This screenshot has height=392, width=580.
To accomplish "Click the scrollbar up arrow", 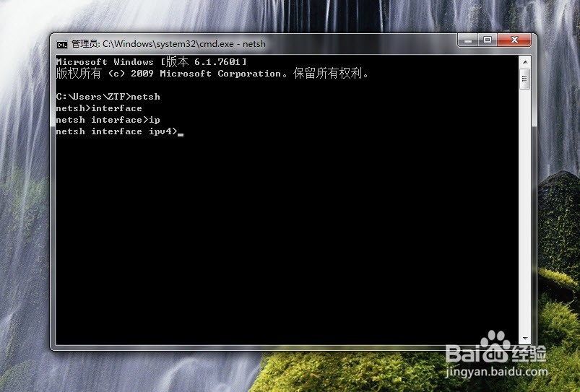I will point(524,62).
